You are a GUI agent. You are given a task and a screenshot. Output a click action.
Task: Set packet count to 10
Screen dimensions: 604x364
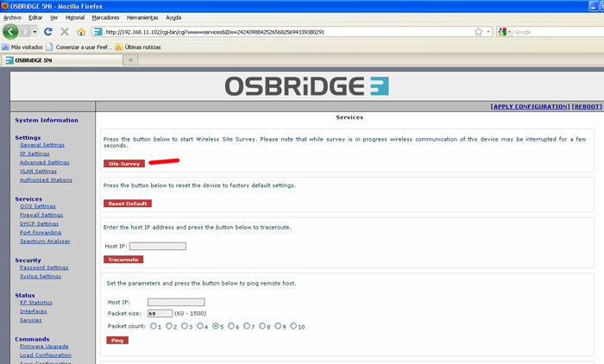pyautogui.click(x=293, y=326)
